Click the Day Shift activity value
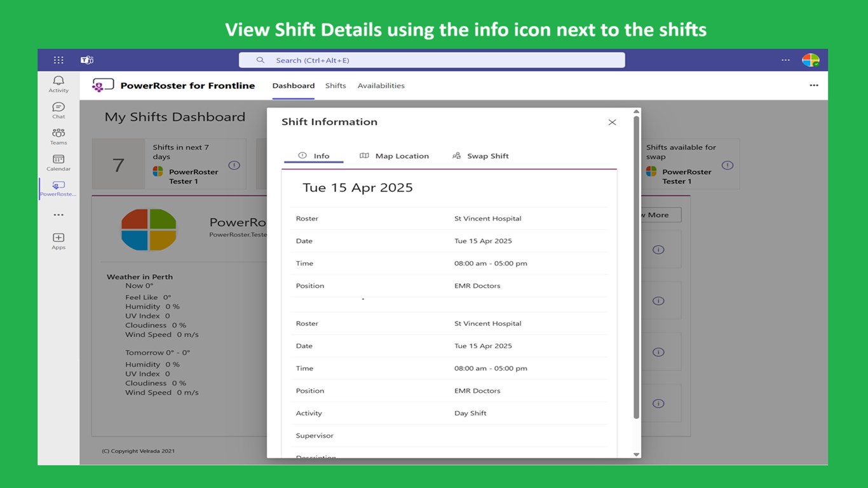Screen dimensions: 868x488 (x=470, y=413)
